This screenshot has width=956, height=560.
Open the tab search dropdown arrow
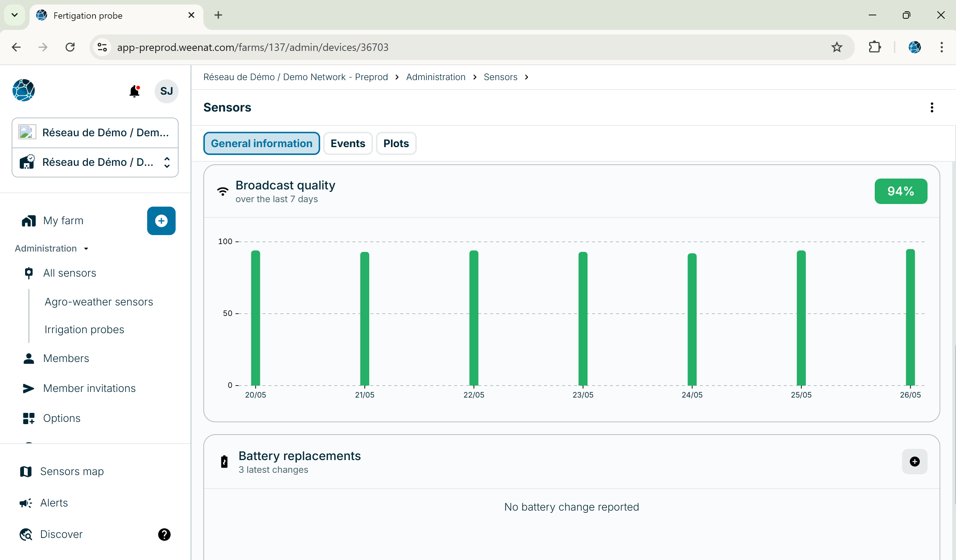click(x=14, y=15)
